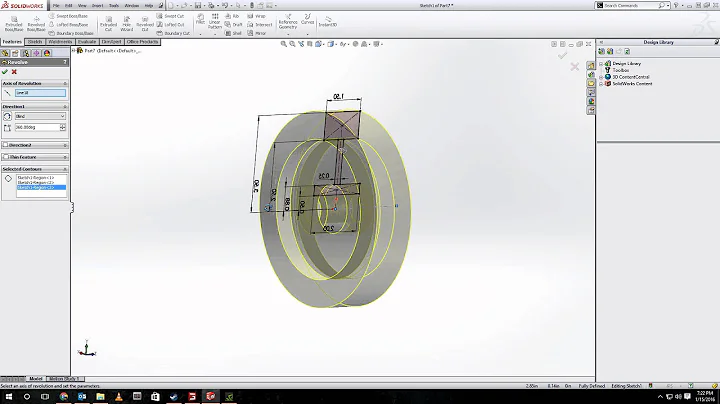Viewport: 720px width, 404px height.
Task: Click the revolve angle value field
Action: tap(37, 127)
